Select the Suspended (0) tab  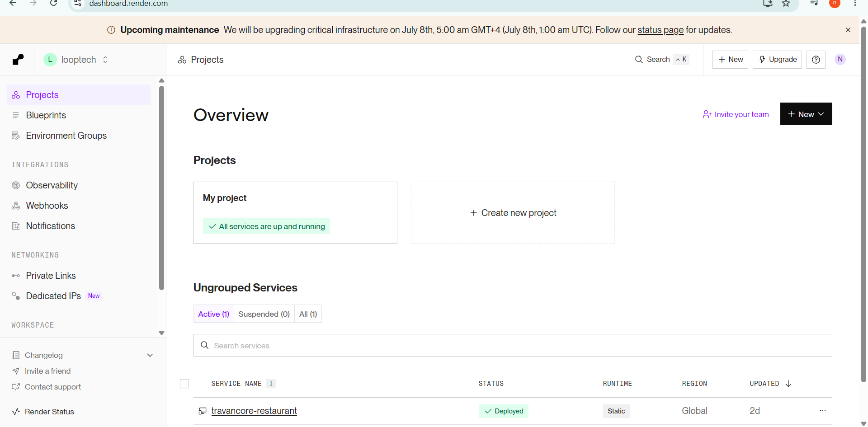click(264, 314)
